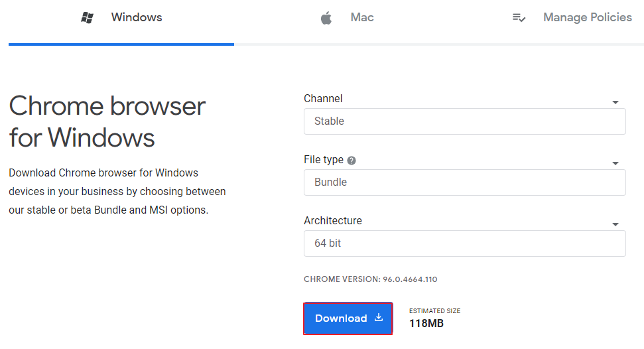644x349 pixels.
Task: Click the Apple logo icon
Action: (x=326, y=18)
